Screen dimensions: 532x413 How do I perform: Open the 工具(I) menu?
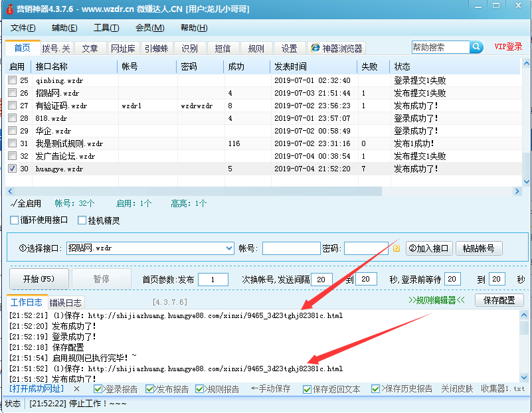tap(105, 29)
